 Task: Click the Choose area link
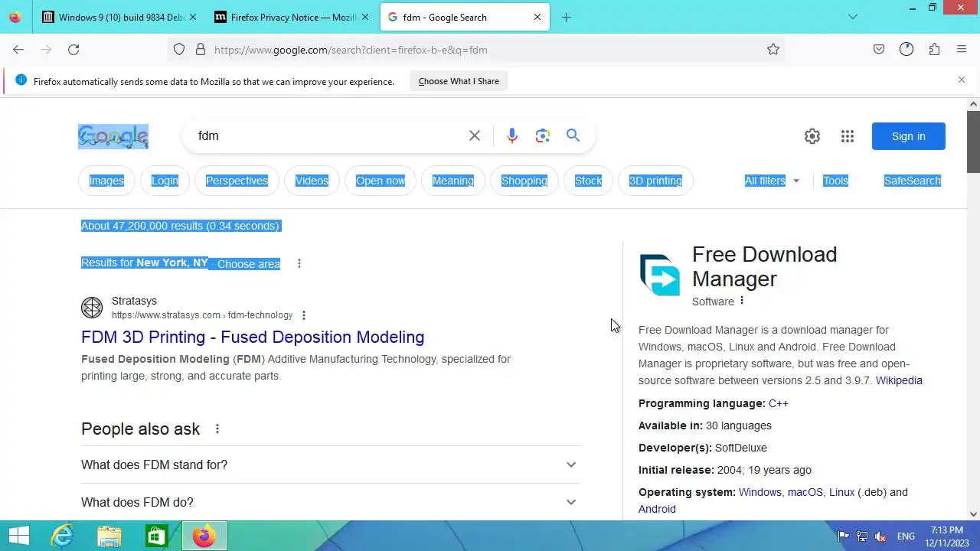point(248,263)
